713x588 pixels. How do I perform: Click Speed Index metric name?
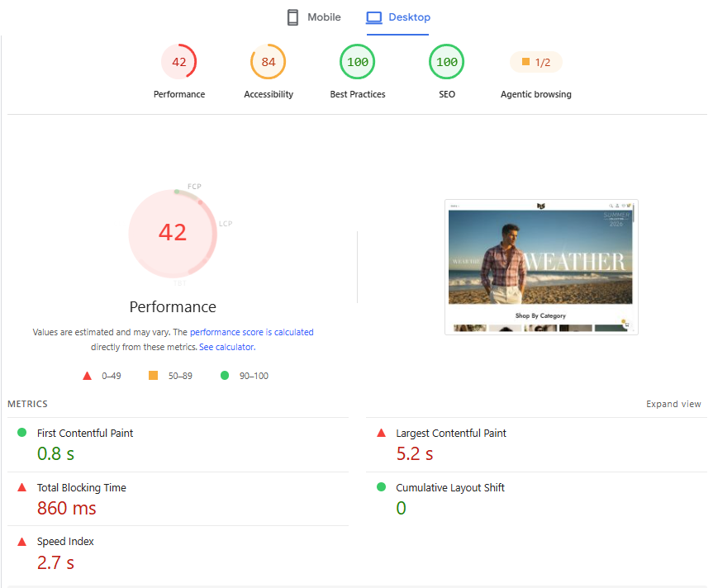[65, 542]
